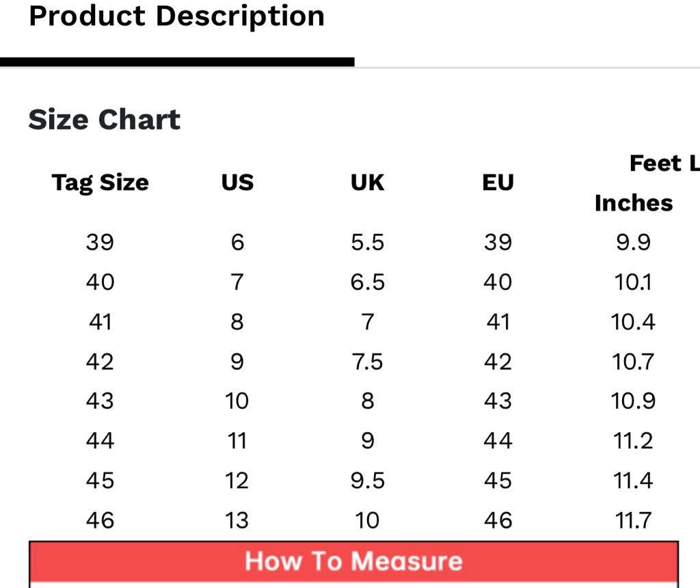
Task: Click the US column header
Action: [x=237, y=183]
